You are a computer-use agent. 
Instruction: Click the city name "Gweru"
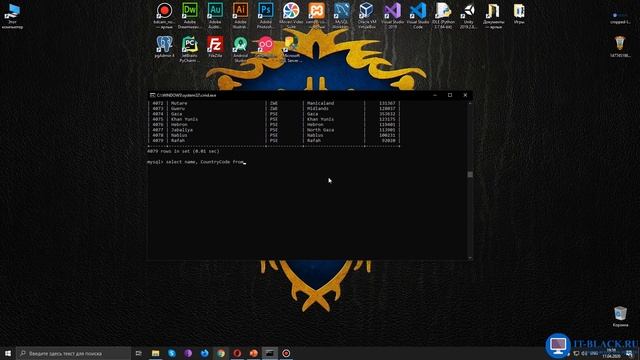[x=178, y=109]
